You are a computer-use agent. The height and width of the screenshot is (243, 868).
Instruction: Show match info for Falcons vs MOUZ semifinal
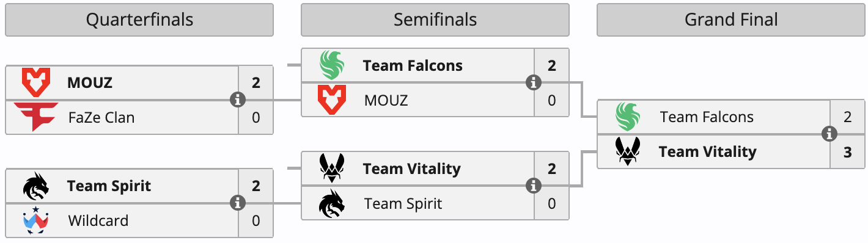tap(534, 82)
